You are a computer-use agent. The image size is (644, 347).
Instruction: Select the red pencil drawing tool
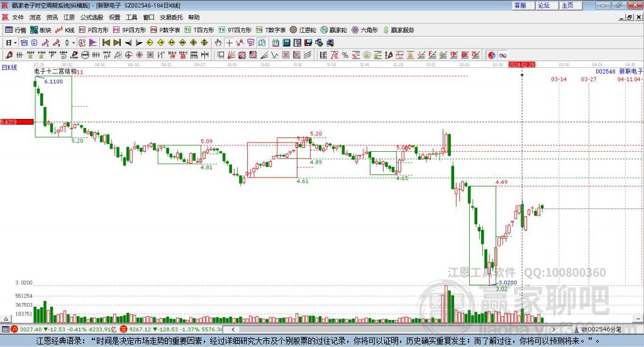click(x=9, y=55)
